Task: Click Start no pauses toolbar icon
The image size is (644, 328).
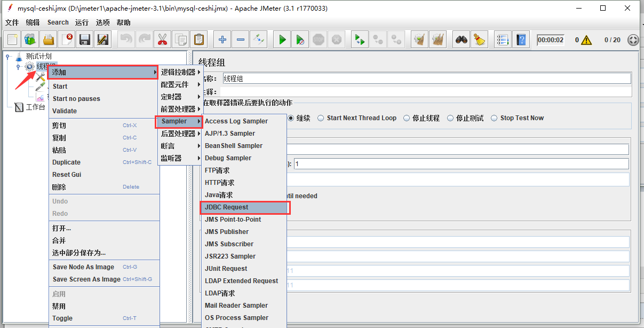Action: (301, 40)
